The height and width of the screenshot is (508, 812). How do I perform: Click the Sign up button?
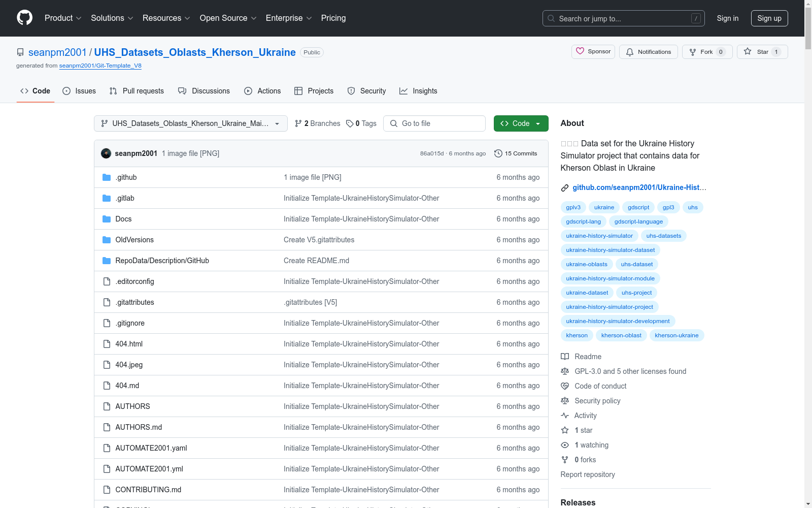pos(769,18)
